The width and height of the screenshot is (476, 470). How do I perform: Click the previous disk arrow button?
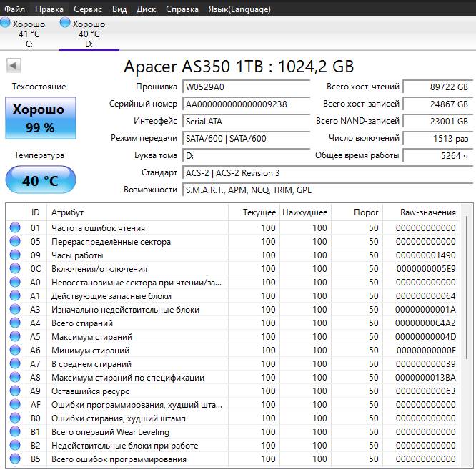[14, 65]
